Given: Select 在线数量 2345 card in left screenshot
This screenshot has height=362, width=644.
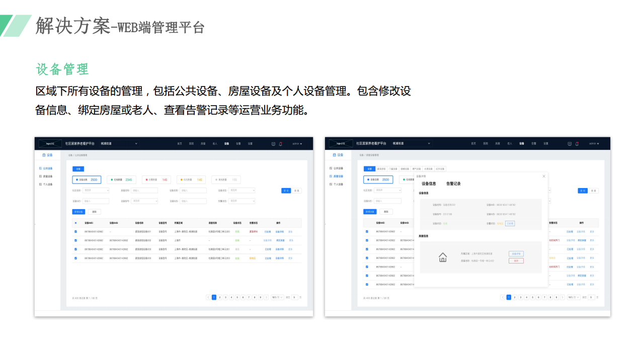Looking at the screenshot, I should point(122,179).
